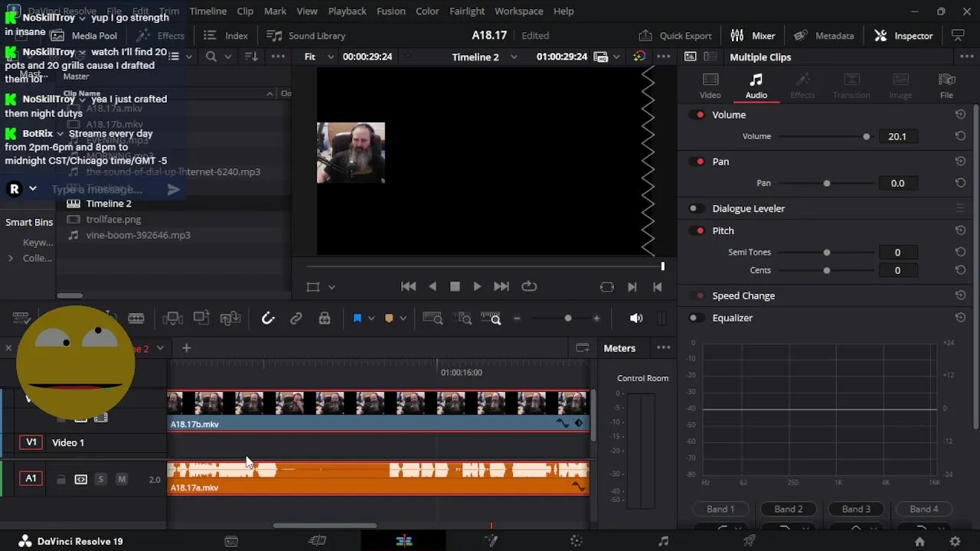980x551 pixels.
Task: Mute the A1 audio track
Action: (122, 479)
